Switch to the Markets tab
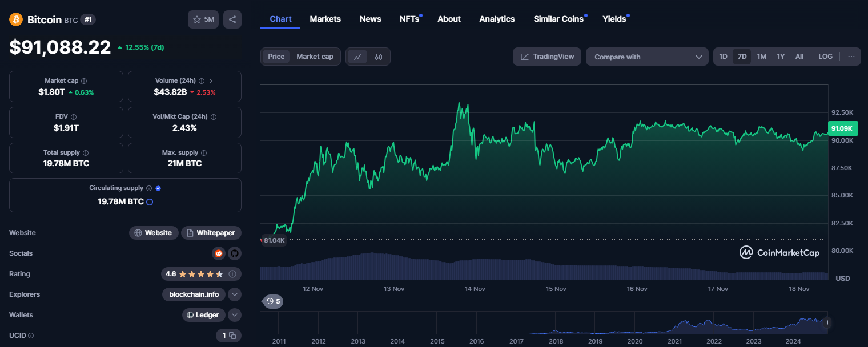868x347 pixels. (x=325, y=19)
